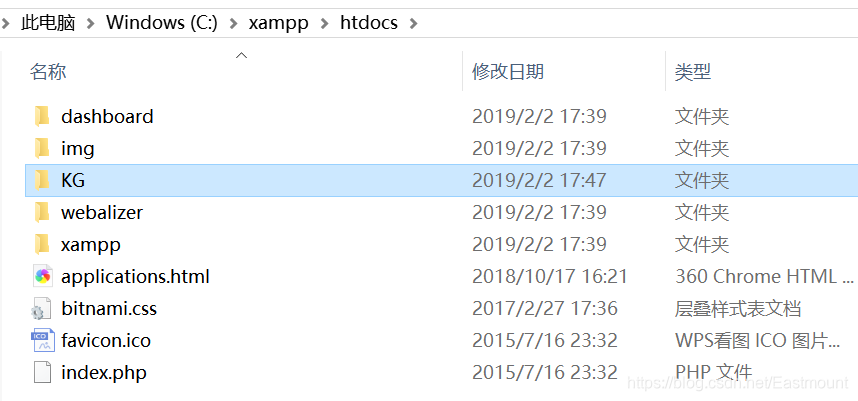
Task: Select the img folder icon
Action: pyautogui.click(x=42, y=148)
